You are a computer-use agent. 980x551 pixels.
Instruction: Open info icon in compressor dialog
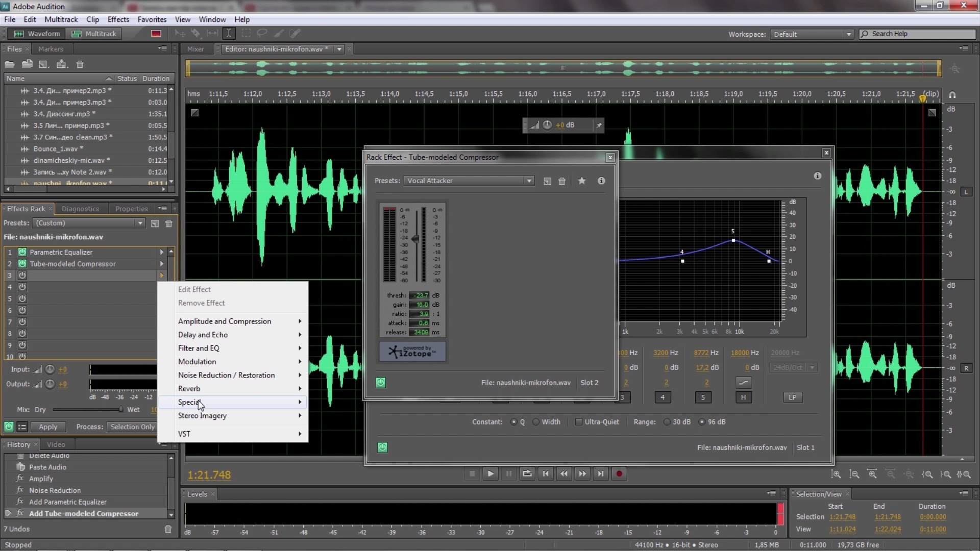(x=601, y=181)
